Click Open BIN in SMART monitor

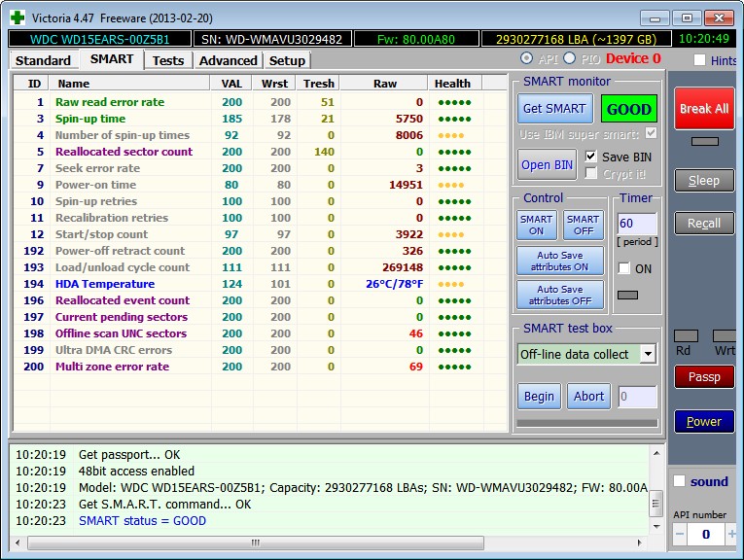click(x=548, y=164)
